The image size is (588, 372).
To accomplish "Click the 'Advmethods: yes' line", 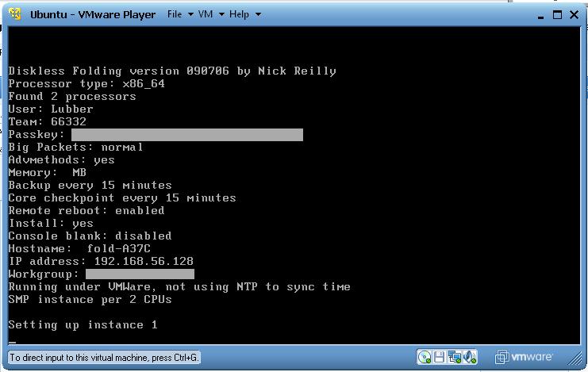I will click(62, 159).
